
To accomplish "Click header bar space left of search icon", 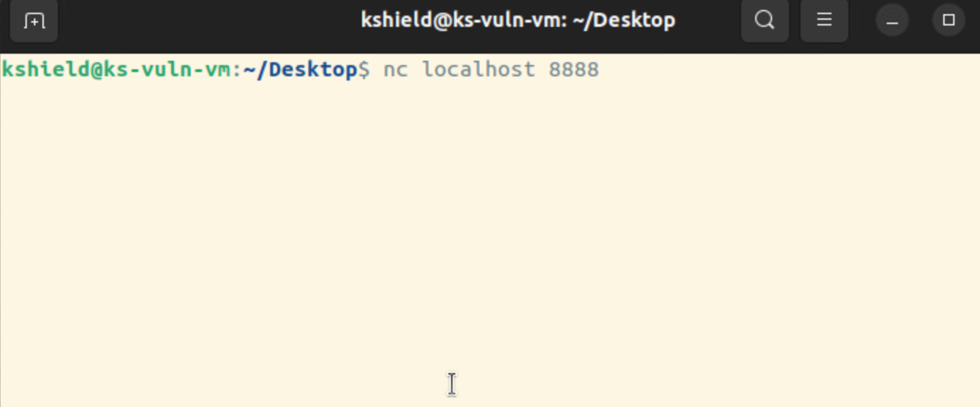I will (x=707, y=20).
